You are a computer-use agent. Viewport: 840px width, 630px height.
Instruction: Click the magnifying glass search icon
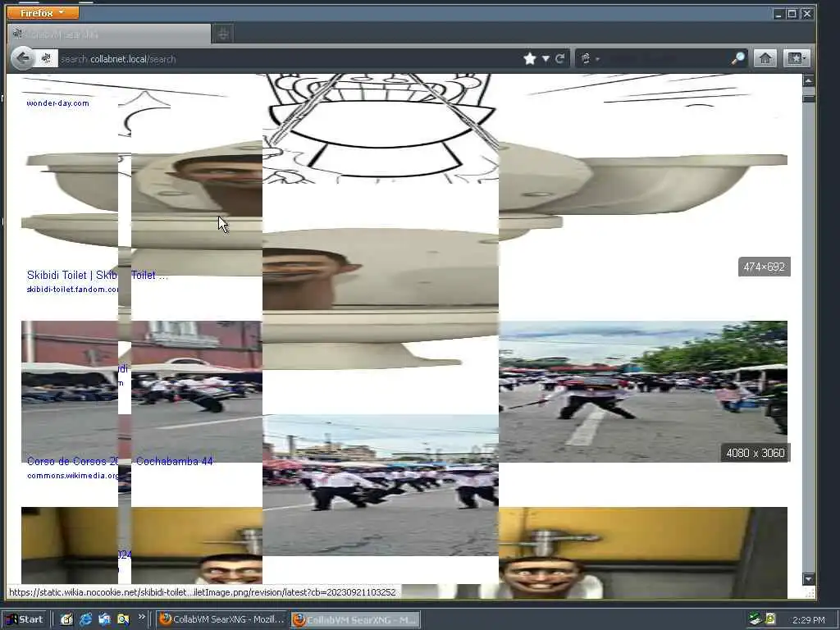[737, 58]
